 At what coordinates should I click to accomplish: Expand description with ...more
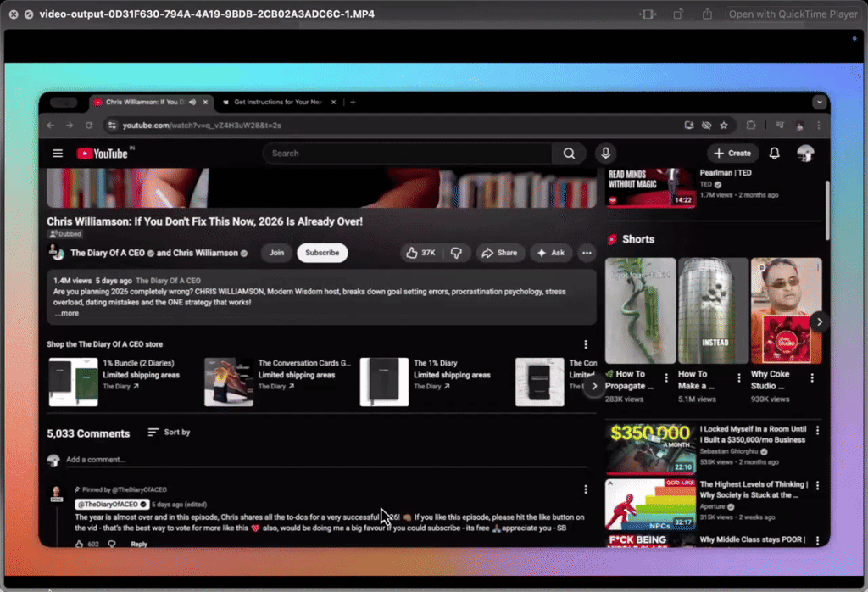[66, 314]
